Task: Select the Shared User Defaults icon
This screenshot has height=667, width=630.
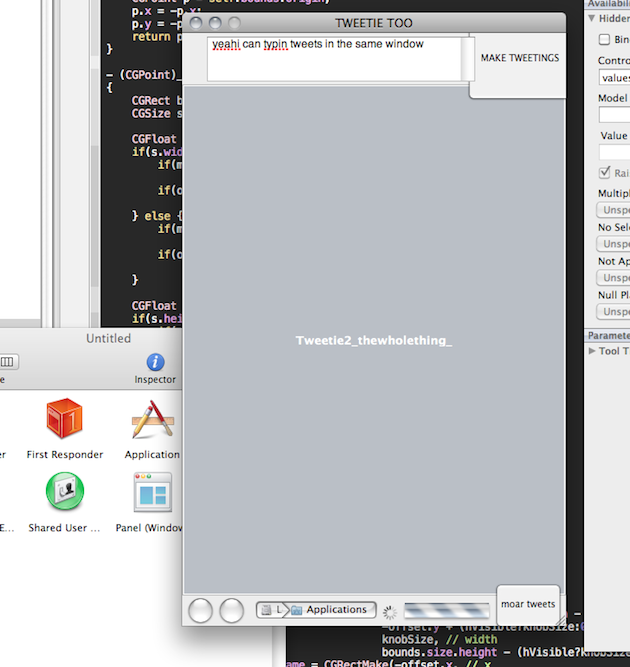Action: (65, 491)
